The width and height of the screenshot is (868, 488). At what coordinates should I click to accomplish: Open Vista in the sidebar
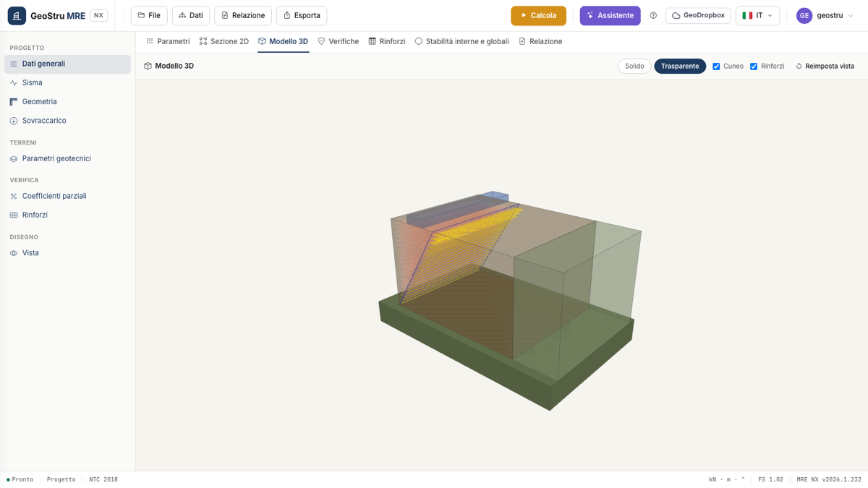pyautogui.click(x=67, y=253)
